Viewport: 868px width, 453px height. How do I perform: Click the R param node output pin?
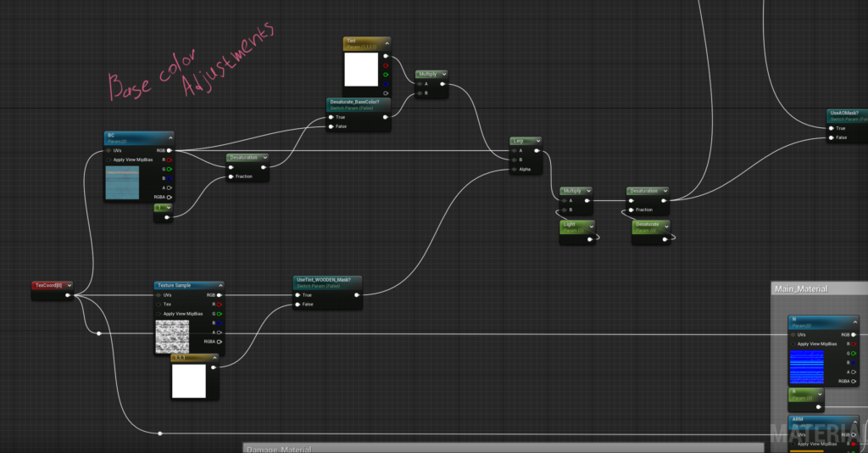pyautogui.click(x=818, y=407)
